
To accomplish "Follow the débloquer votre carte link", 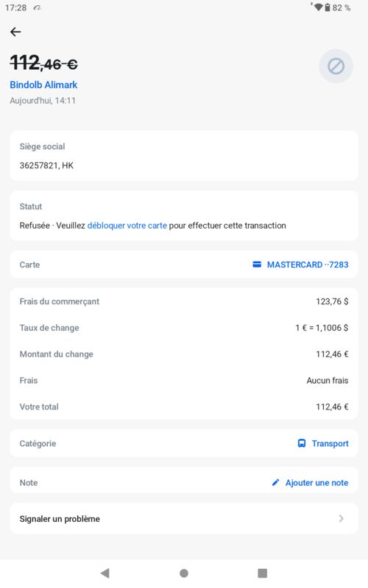I will (127, 226).
